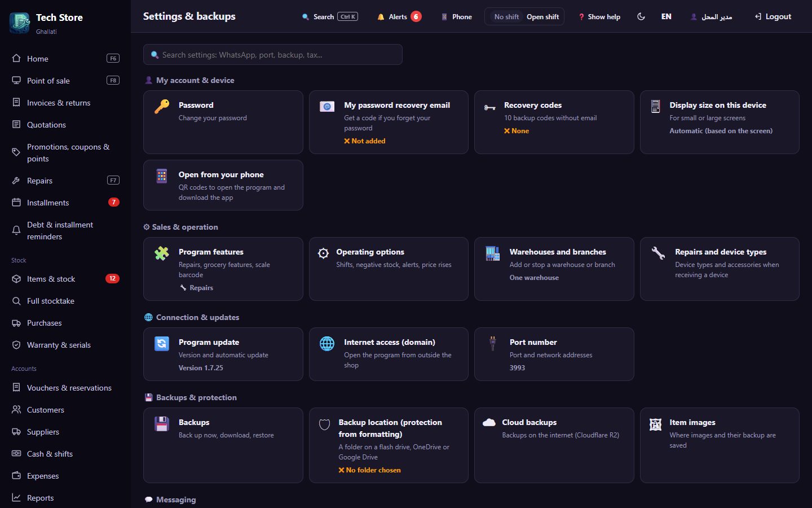Click the refresh icon for Program update
Image resolution: width=812 pixels, height=508 pixels.
coord(162,344)
